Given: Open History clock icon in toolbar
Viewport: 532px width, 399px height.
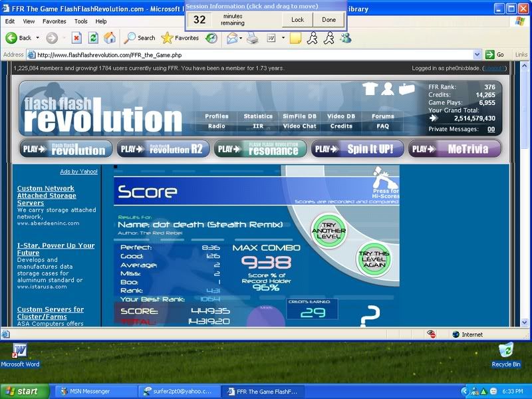Looking at the screenshot, I should (211, 38).
